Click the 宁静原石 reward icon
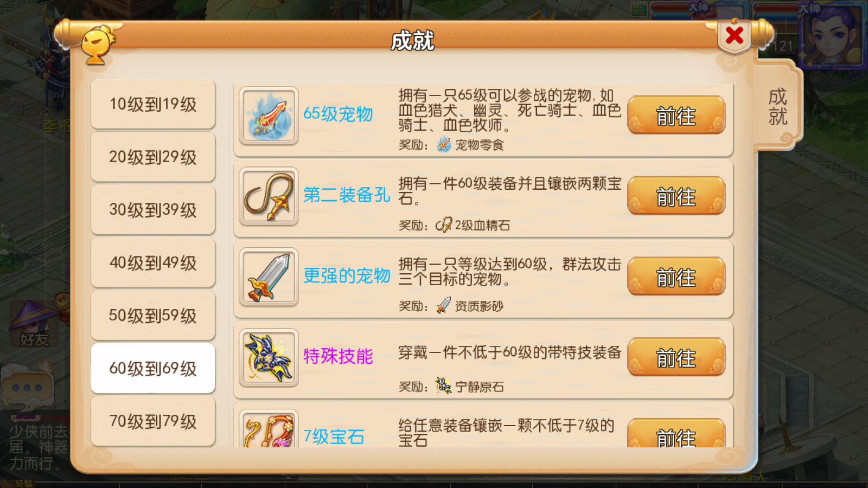Image resolution: width=868 pixels, height=488 pixels. (444, 386)
